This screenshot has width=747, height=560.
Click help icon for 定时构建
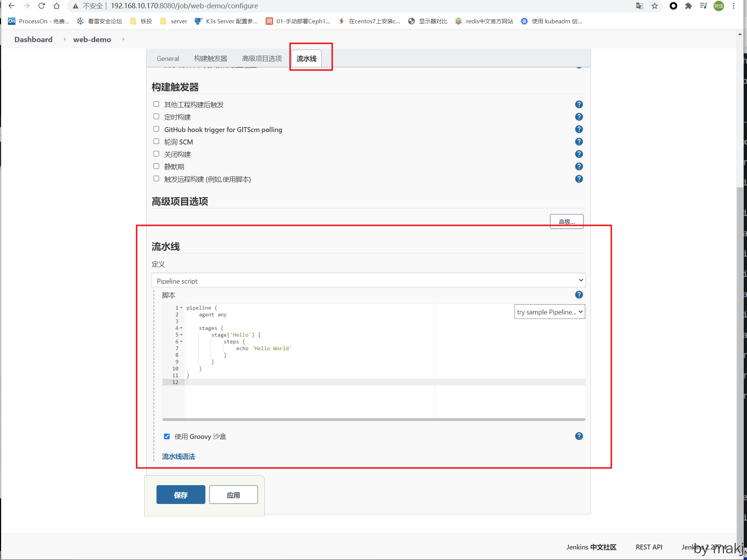point(579,117)
